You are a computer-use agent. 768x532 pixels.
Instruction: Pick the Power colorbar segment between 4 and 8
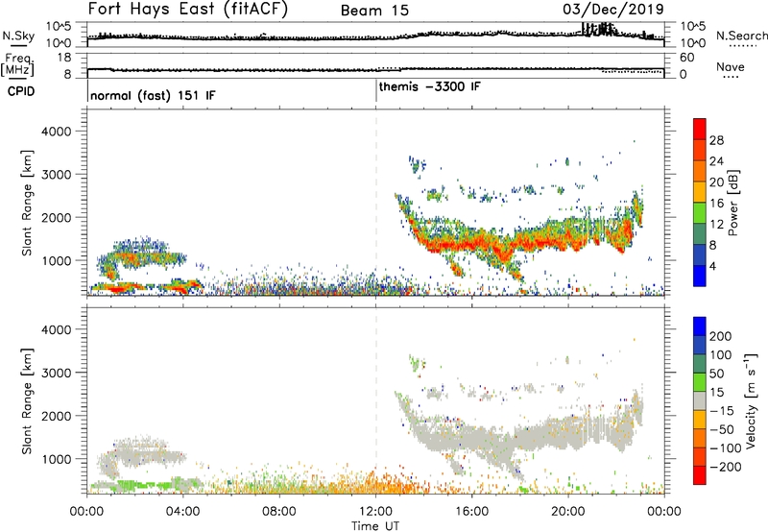click(x=700, y=254)
